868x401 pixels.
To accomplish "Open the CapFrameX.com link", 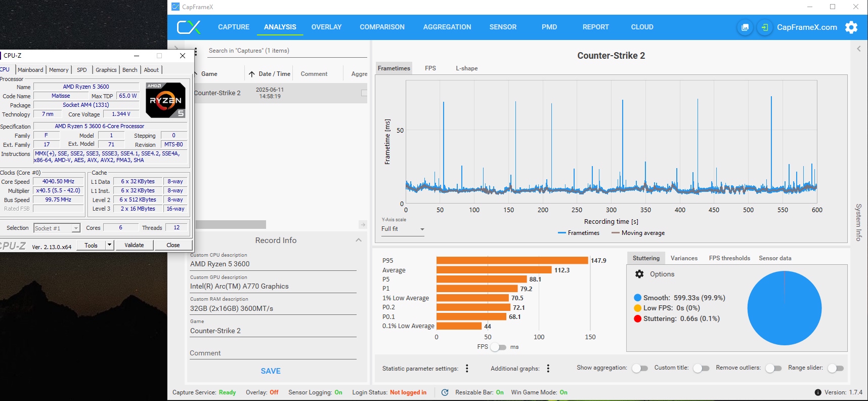I will click(807, 27).
